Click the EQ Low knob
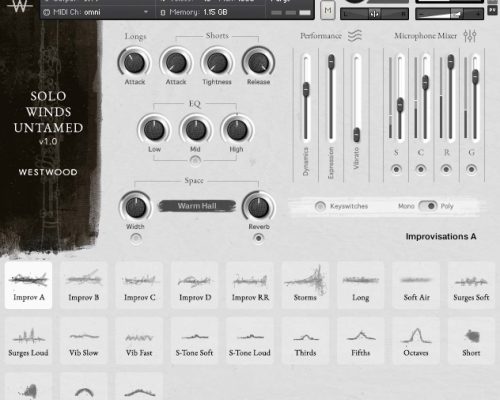Screen dimensions: 500x400 tap(154, 129)
